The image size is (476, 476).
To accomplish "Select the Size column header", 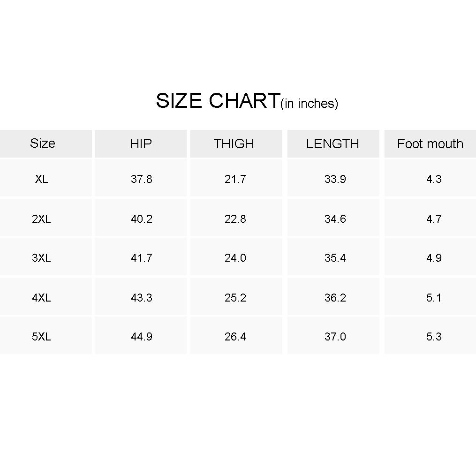I will (x=43, y=144).
